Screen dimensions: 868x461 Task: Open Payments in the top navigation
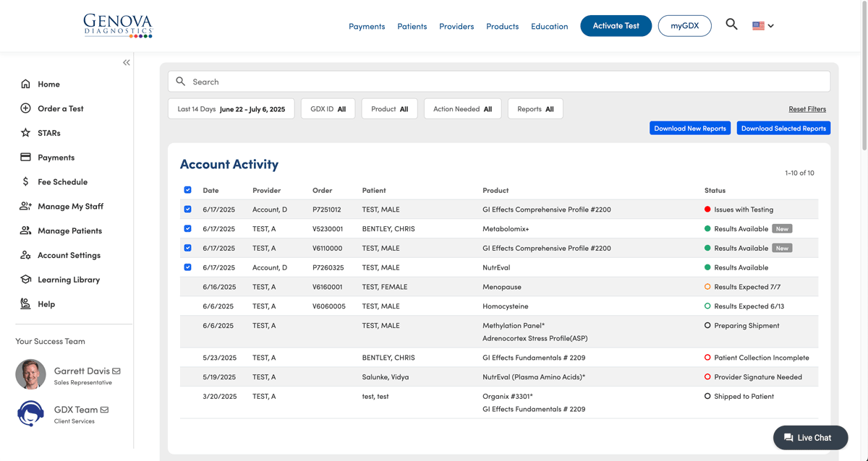coord(367,26)
